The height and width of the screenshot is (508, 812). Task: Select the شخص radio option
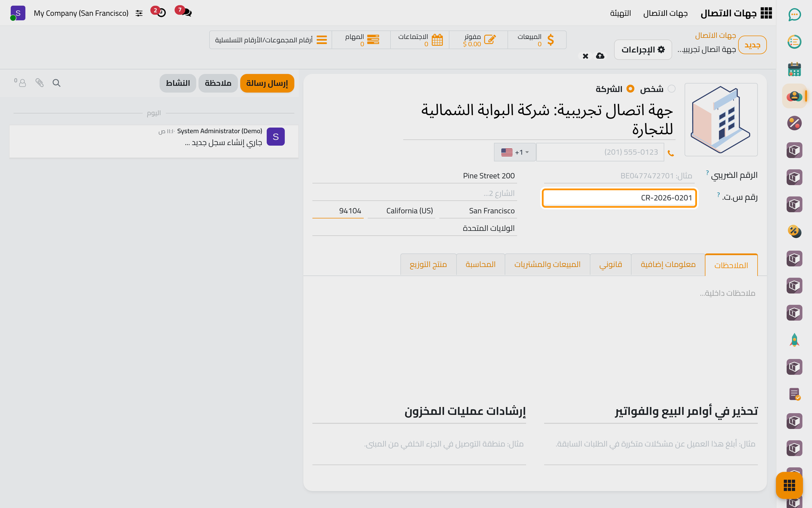[x=672, y=89]
